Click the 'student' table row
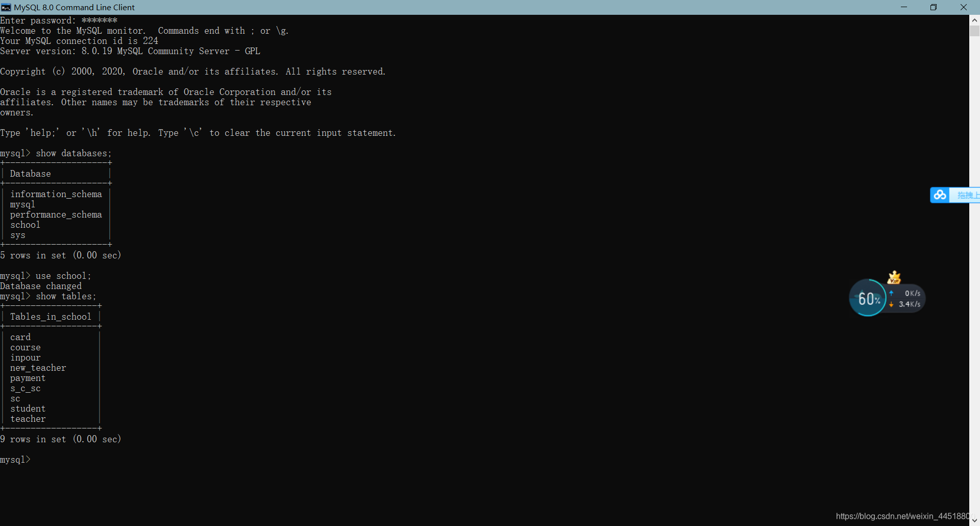Screen dimensions: 980x526 click(x=28, y=409)
